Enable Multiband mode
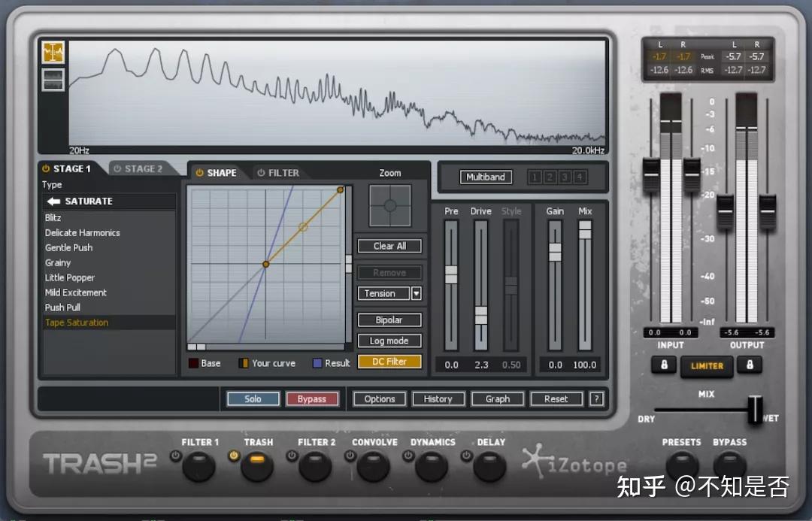Viewport: 812px width, 521px height. 485,177
